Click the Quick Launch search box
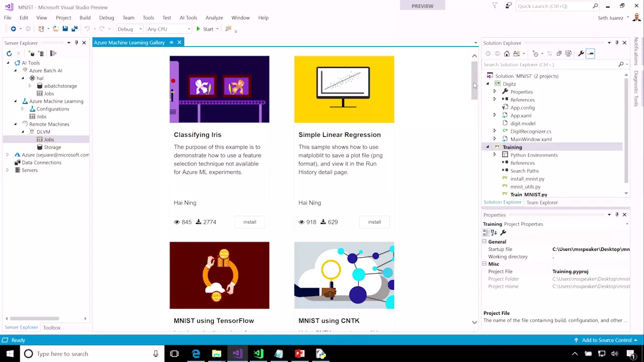The width and height of the screenshot is (644, 362). (557, 6)
